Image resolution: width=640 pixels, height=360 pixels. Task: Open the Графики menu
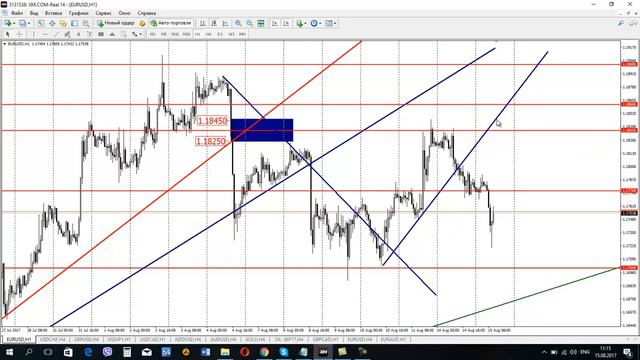pyautogui.click(x=78, y=13)
